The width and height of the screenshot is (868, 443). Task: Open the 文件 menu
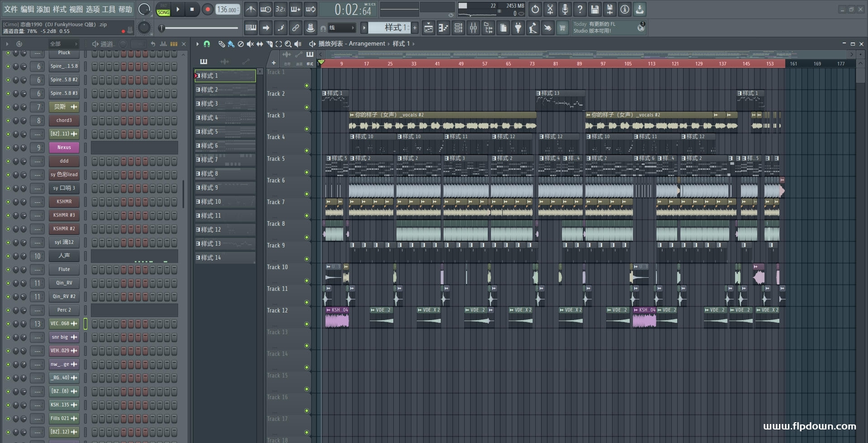coord(11,9)
